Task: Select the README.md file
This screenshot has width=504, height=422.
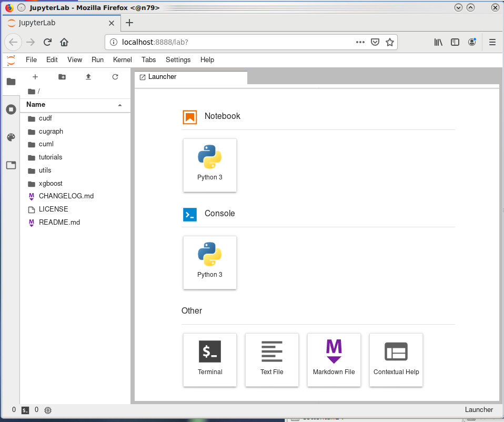Action: (x=75, y=223)
